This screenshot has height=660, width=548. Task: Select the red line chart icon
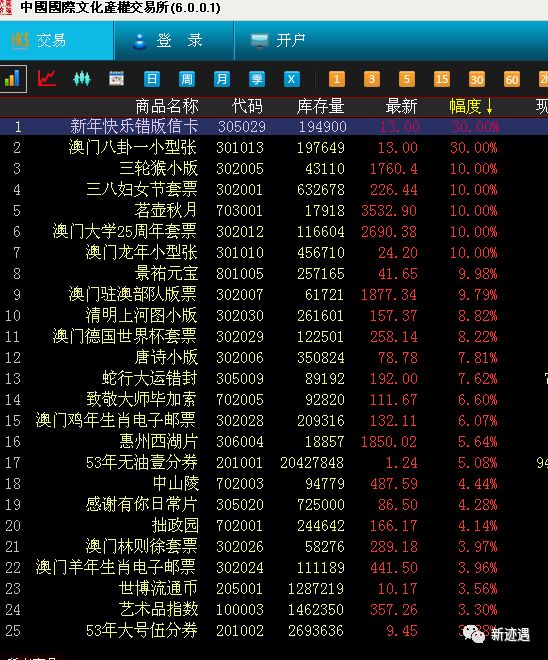click(47, 78)
